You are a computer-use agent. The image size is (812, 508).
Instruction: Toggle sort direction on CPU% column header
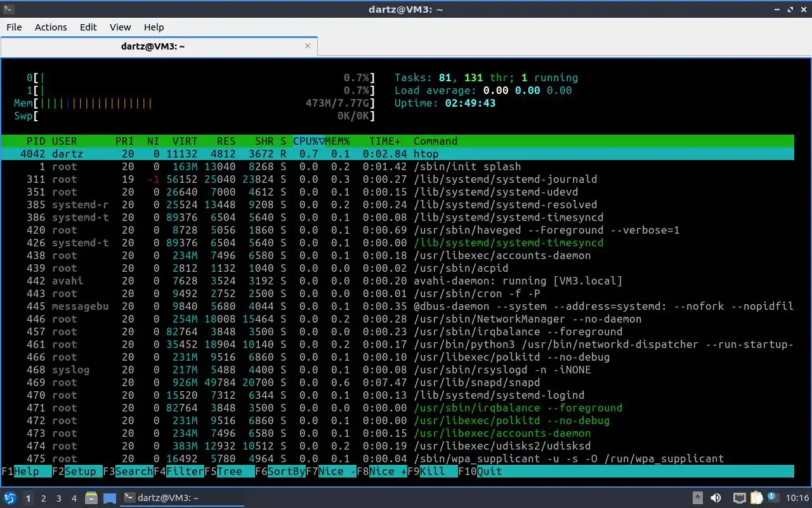[309, 141]
